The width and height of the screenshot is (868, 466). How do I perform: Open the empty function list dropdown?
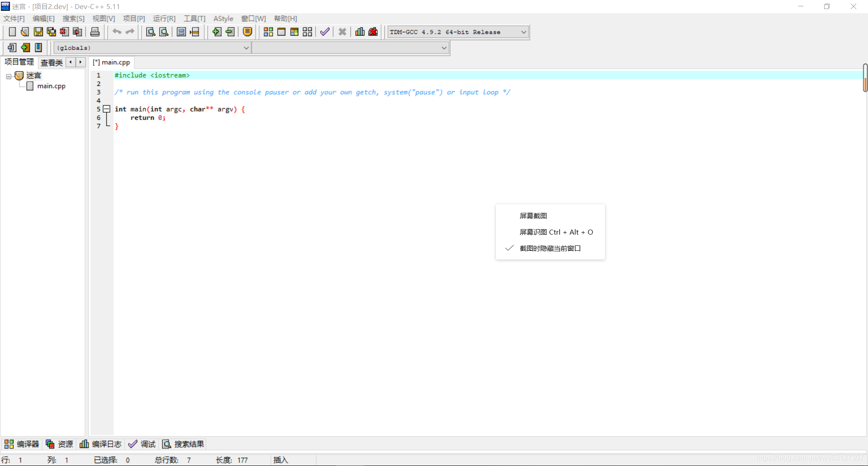(350, 48)
